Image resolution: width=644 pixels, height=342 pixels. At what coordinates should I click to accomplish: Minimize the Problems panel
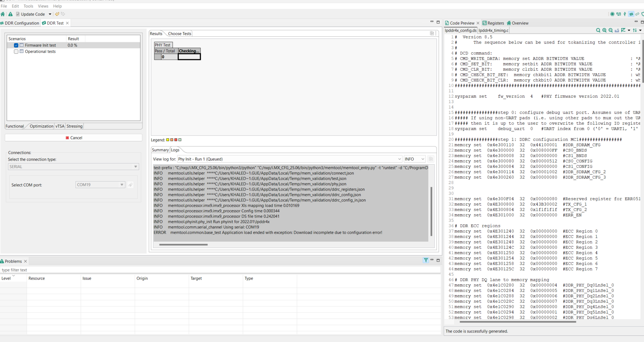click(x=432, y=260)
